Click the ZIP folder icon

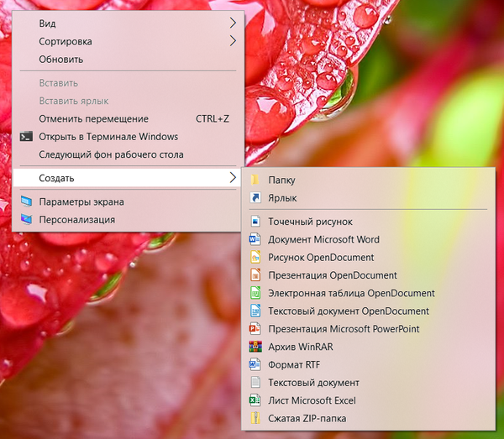pyautogui.click(x=255, y=418)
